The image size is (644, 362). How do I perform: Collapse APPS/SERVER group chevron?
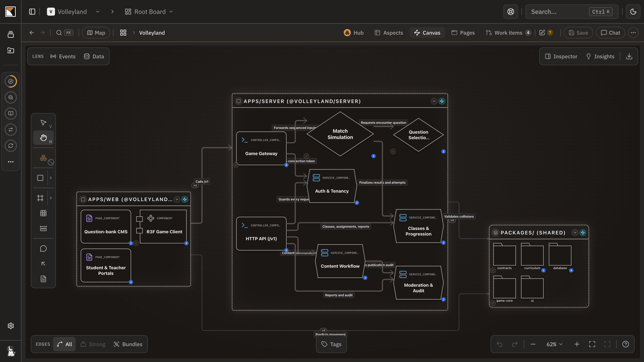coord(434,101)
